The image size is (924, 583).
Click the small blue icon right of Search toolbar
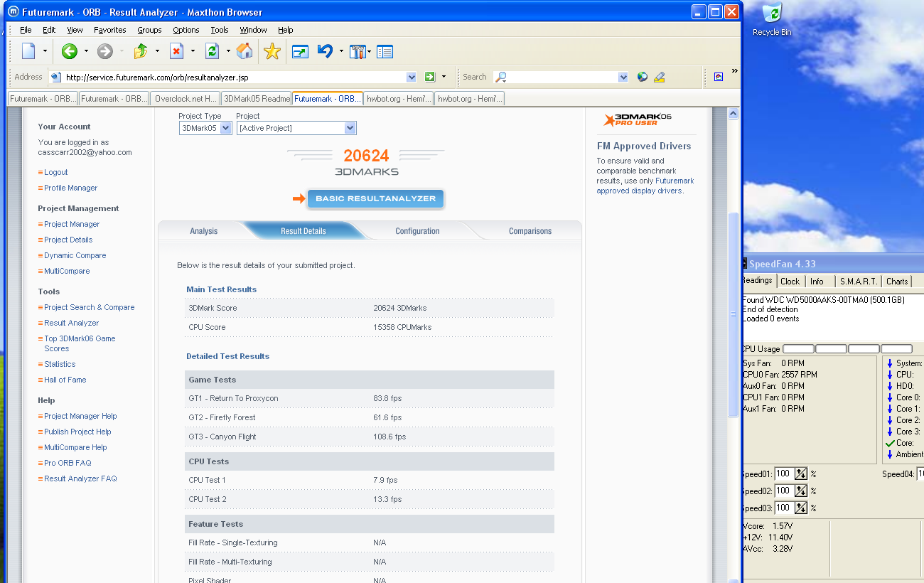719,77
